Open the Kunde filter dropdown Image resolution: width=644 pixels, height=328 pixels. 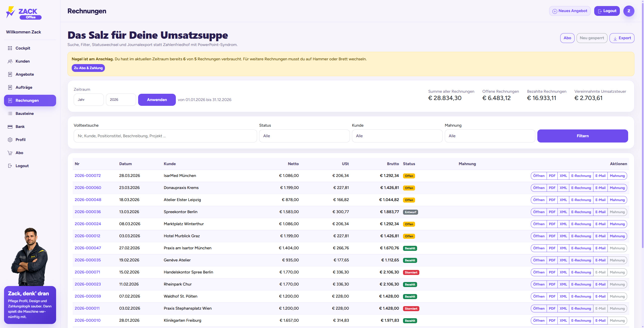(x=397, y=136)
